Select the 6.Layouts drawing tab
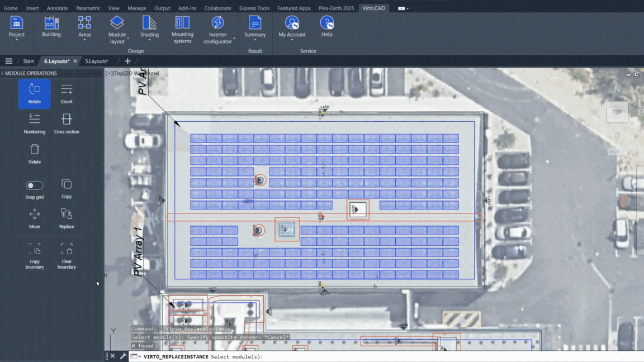This screenshot has width=644, height=362. click(56, 61)
